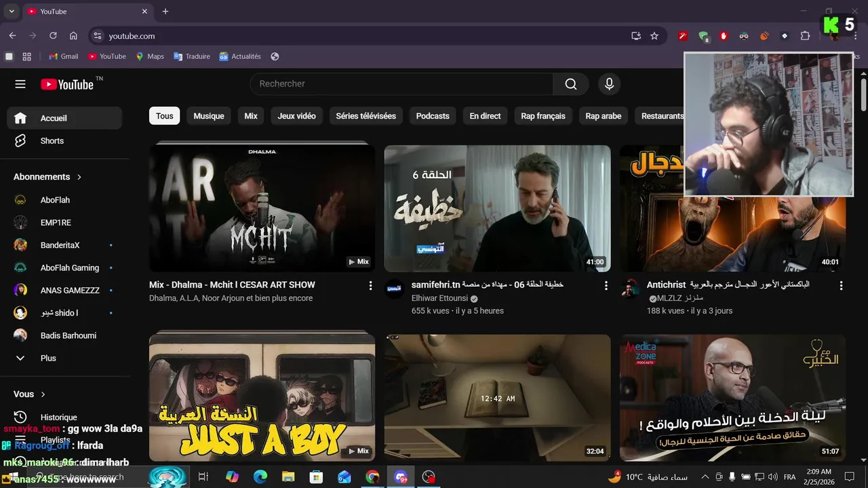Viewport: 868px width, 488px height.
Task: Open Badis Barhoumi channel subscription
Action: click(x=64, y=335)
